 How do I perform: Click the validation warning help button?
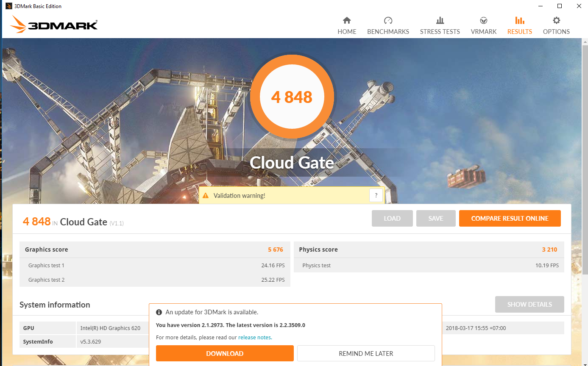tap(376, 195)
